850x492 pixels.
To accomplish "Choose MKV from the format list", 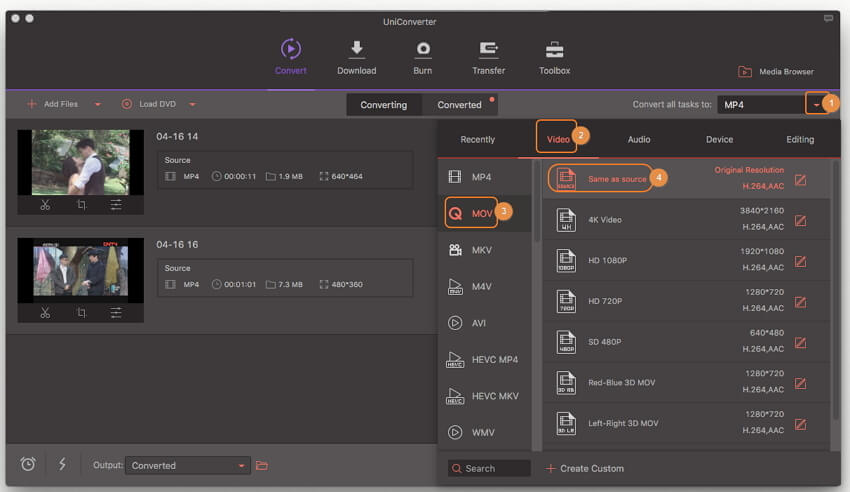I will tap(481, 250).
